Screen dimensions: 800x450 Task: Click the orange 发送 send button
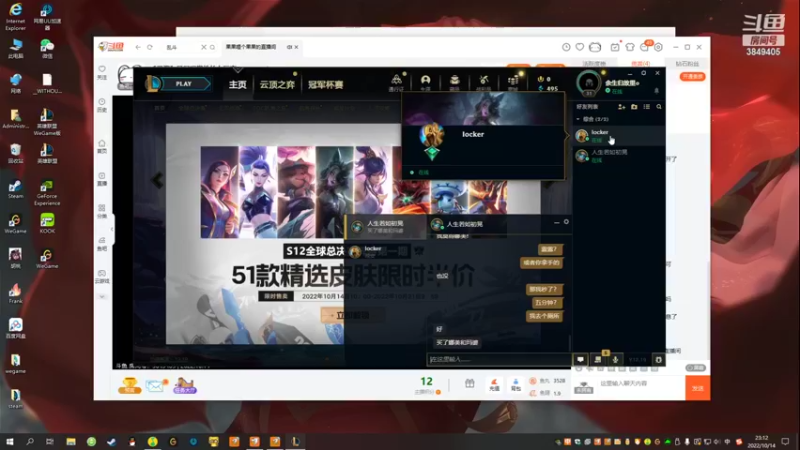click(x=697, y=388)
